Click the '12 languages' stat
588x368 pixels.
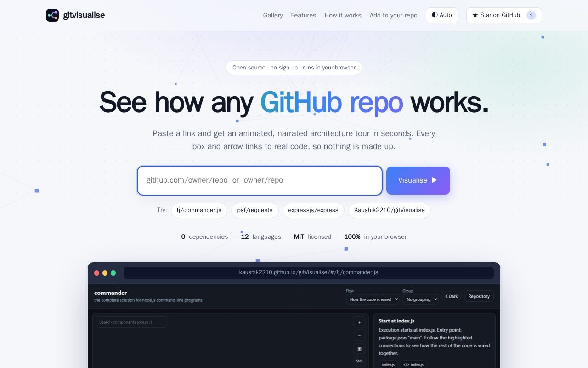(261, 236)
